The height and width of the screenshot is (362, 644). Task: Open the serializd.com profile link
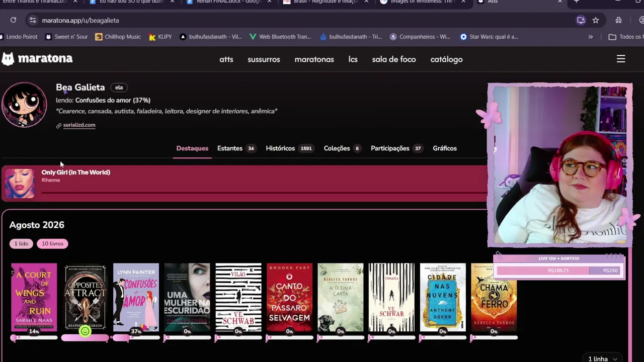coord(79,125)
